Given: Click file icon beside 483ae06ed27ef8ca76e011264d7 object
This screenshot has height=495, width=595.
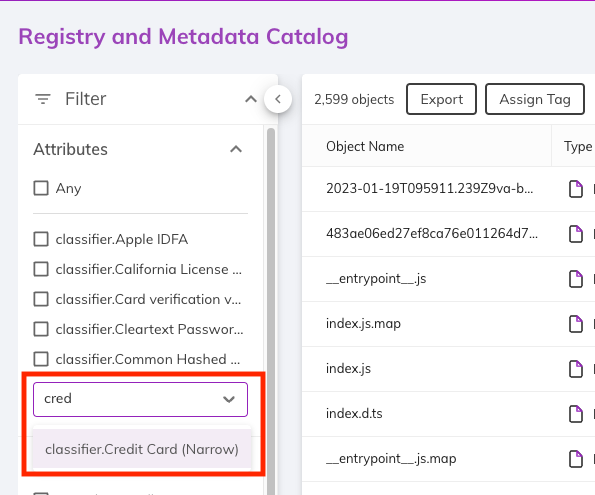Looking at the screenshot, I should click(576, 233).
